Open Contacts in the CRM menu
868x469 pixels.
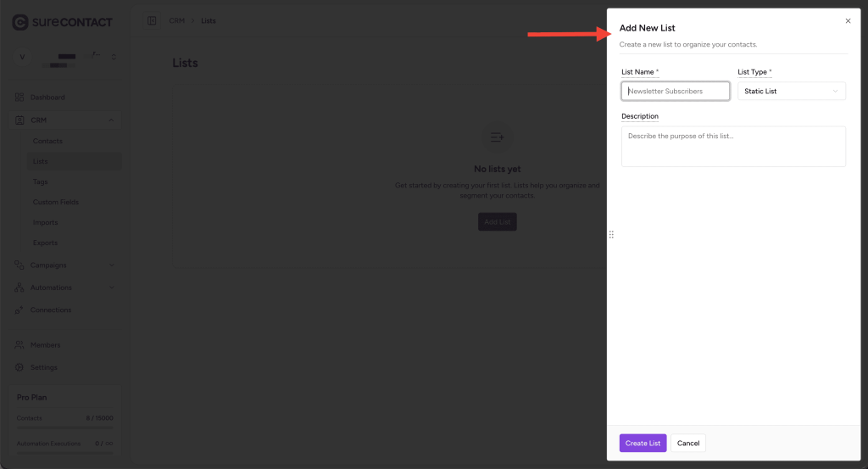pos(47,141)
